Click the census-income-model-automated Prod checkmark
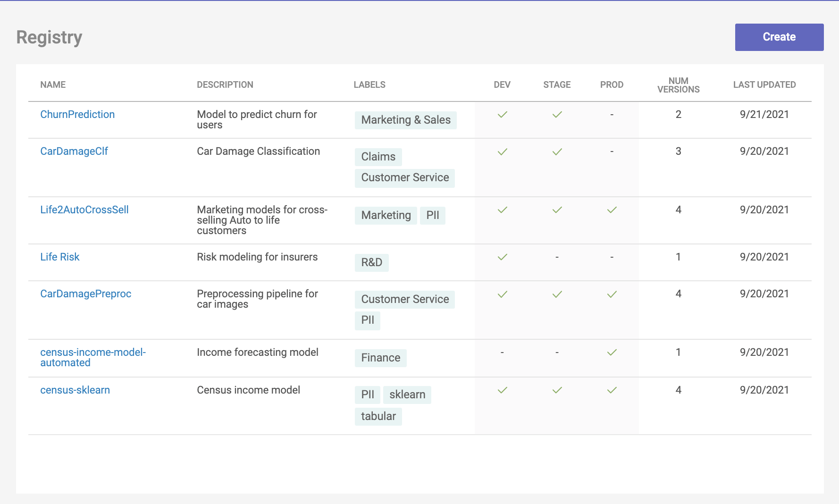The height and width of the screenshot is (504, 839). click(612, 352)
